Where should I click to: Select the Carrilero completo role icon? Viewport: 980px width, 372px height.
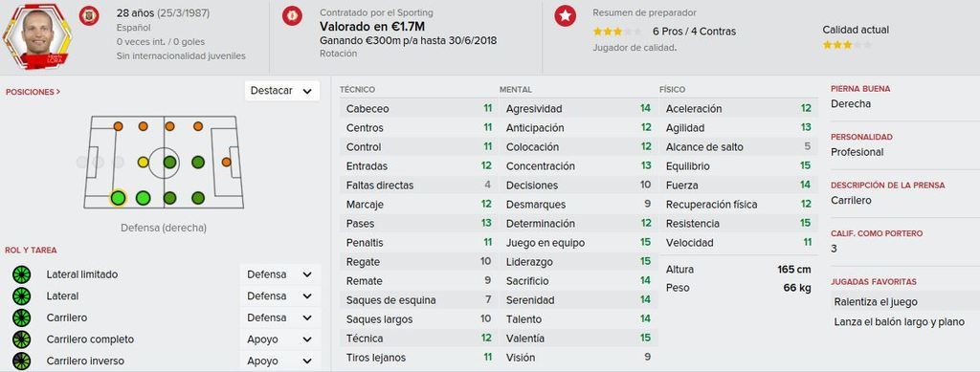22,339
